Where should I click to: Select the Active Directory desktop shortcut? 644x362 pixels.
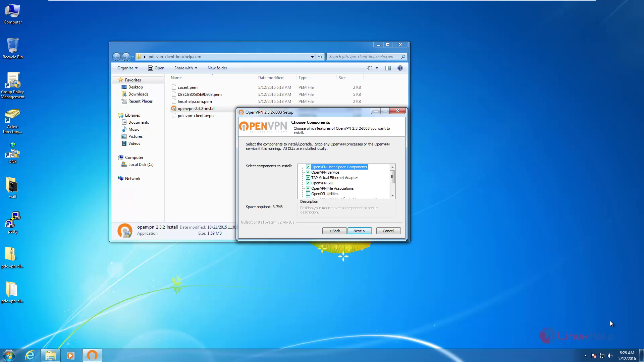(13, 121)
